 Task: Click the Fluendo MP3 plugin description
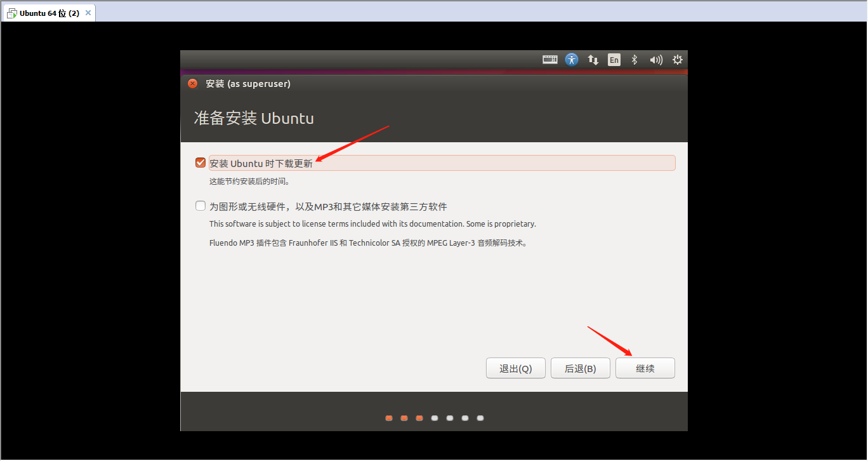368,243
